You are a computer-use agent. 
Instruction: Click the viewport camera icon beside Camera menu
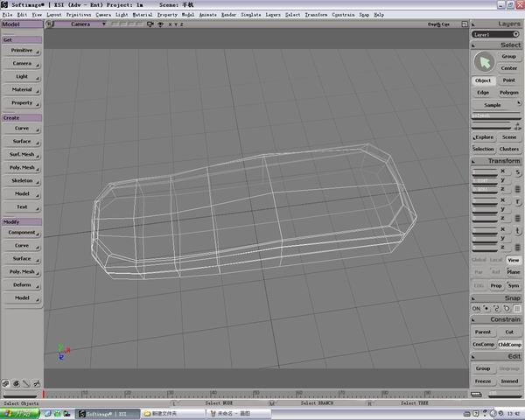(150, 24)
